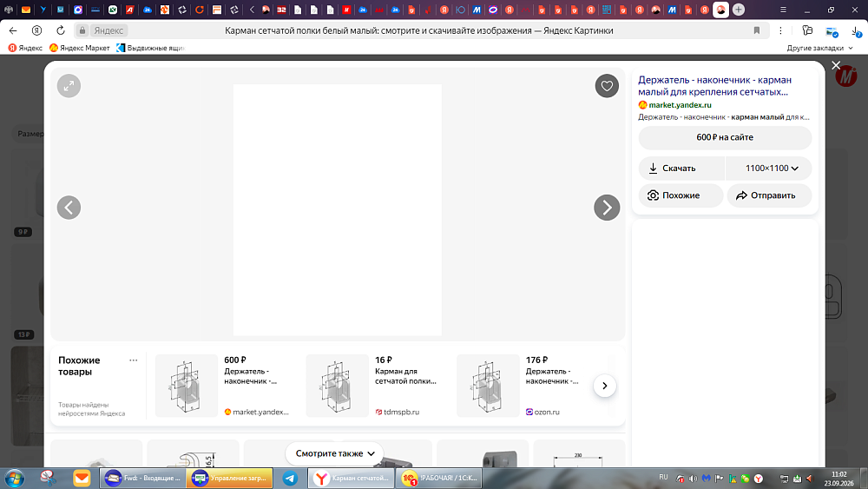Switch to 'Управление загр...' taskbar window

(230, 479)
